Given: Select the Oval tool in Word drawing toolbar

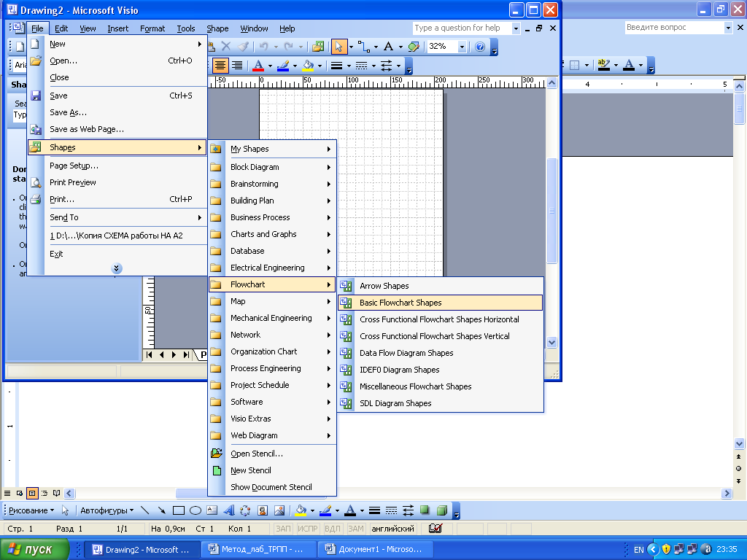Looking at the screenshot, I should click(x=196, y=510).
